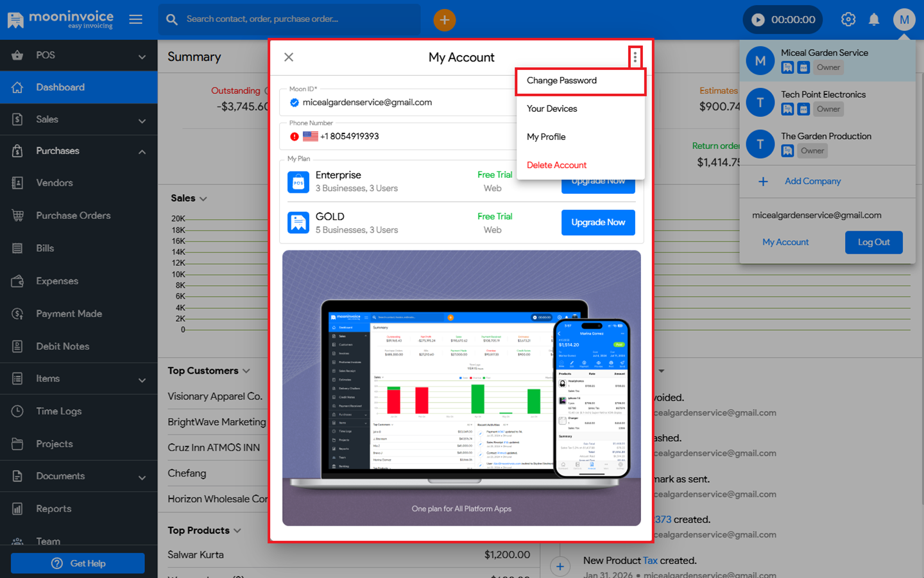924x578 pixels.
Task: Select Your Devices menu entry
Action: [x=552, y=109]
